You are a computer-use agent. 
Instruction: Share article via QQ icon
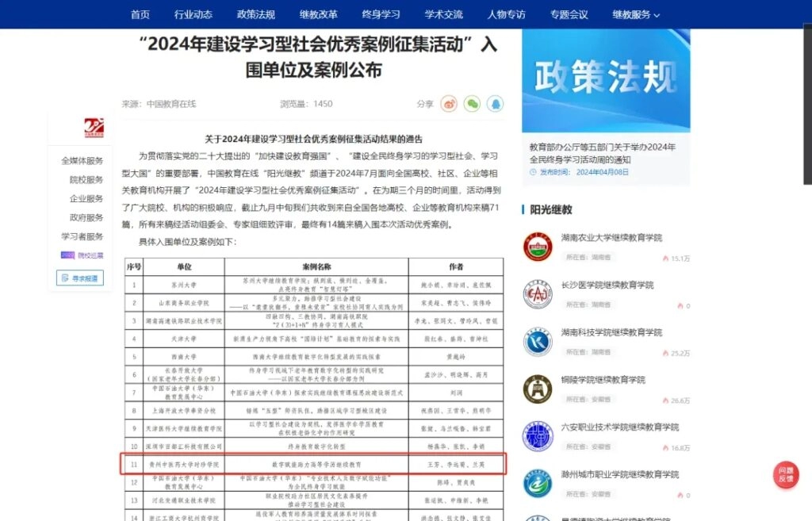click(x=495, y=104)
